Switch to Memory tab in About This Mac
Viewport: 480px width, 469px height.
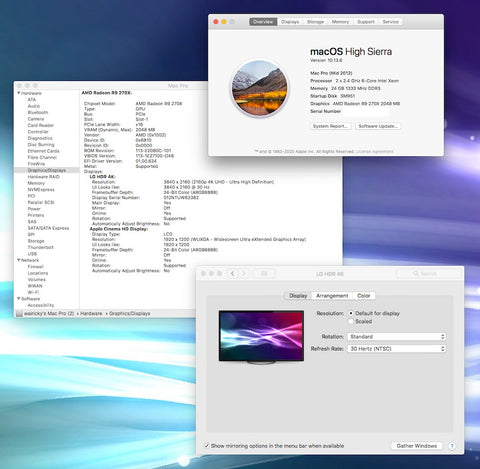340,22
